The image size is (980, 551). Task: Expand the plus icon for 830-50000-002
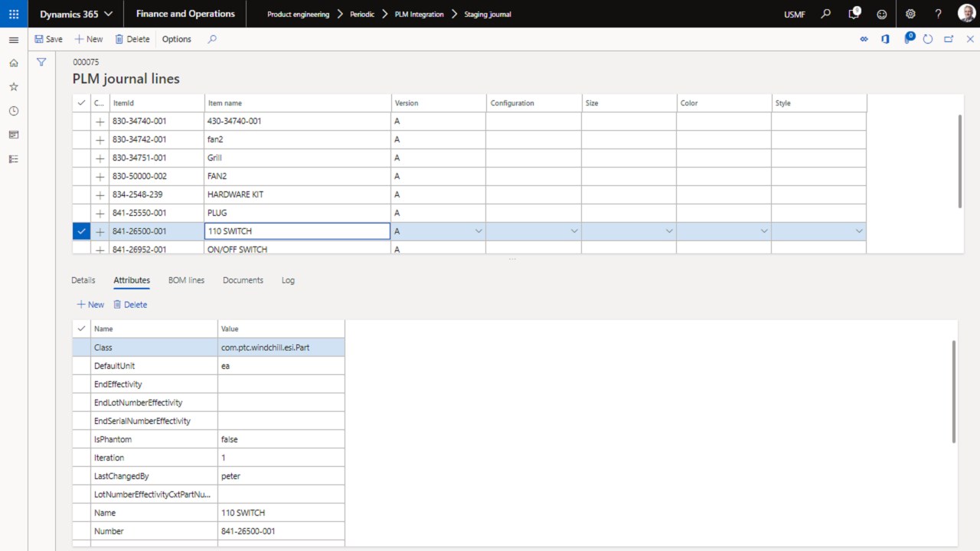click(100, 176)
